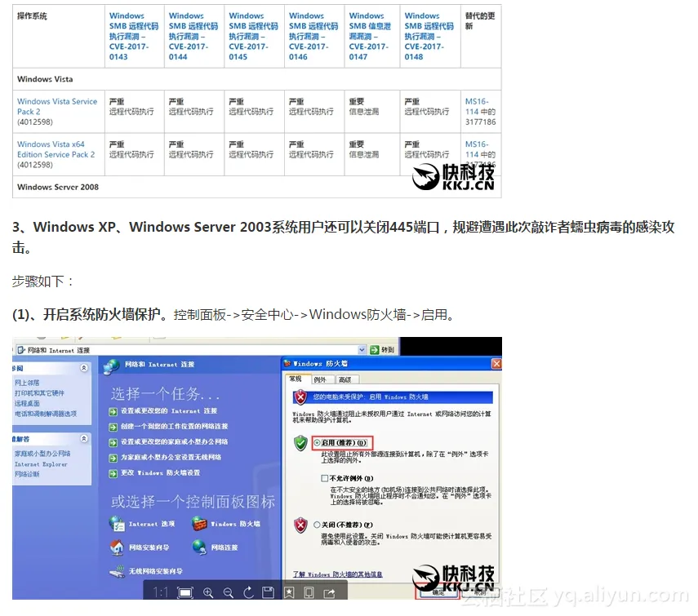Click the fit-to-window icon in image toolbar
This screenshot has height=616, width=698.
coord(185,592)
